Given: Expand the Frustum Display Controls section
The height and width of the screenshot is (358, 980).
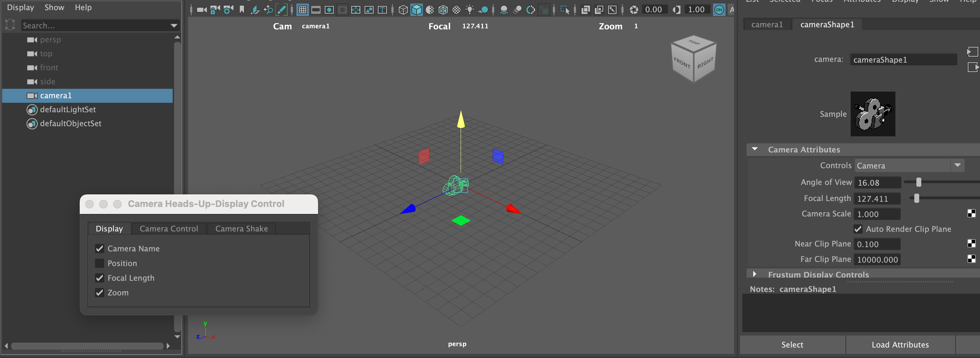Looking at the screenshot, I should point(755,274).
